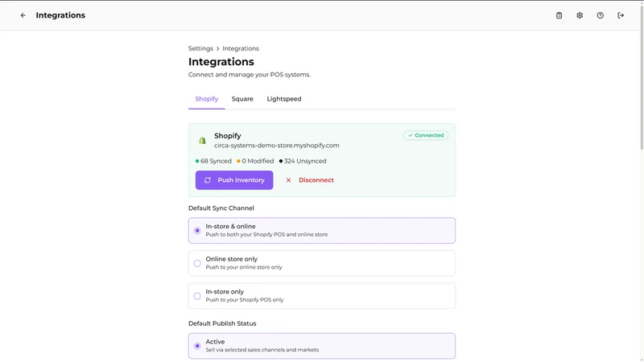Click the Push Inventory button
The height and width of the screenshot is (362, 644).
pos(234,180)
